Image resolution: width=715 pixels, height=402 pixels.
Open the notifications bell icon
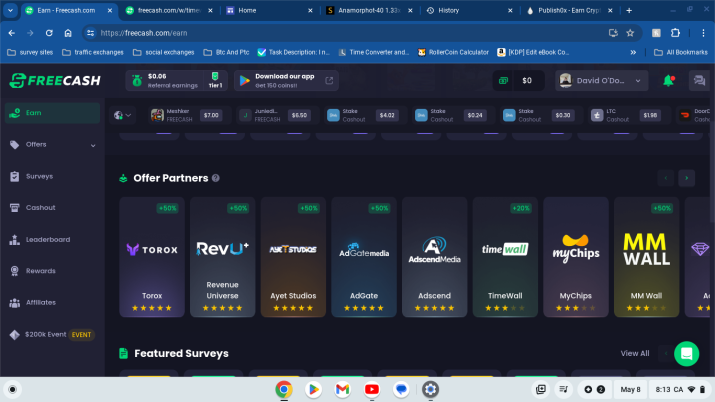click(x=668, y=81)
